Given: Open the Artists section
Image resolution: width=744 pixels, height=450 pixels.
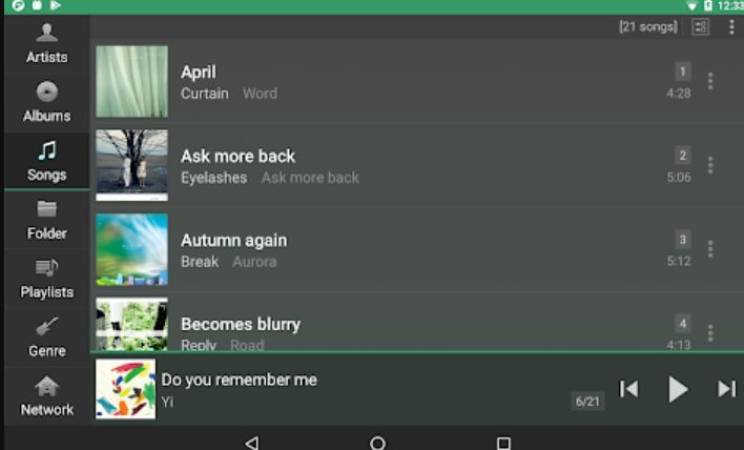Looking at the screenshot, I should coord(46,43).
